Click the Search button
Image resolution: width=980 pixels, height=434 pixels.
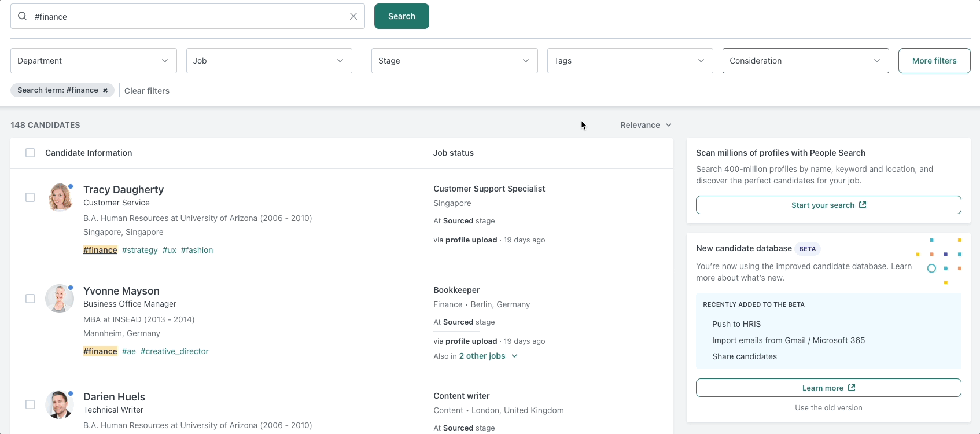point(401,16)
